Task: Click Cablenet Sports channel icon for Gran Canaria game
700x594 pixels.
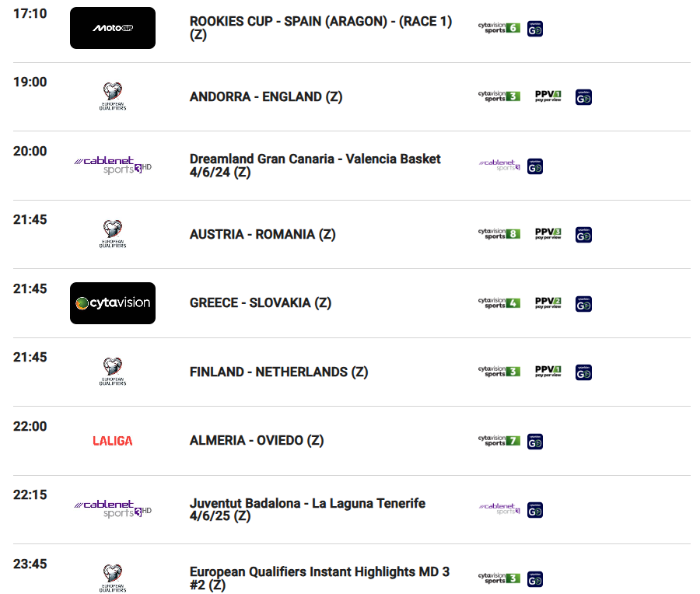Action: tap(499, 165)
